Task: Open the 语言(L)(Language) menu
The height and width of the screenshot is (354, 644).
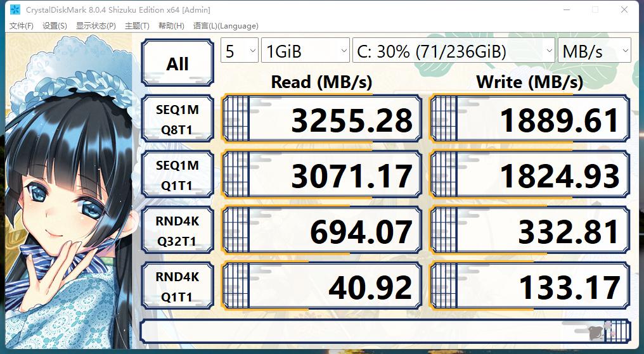Action: (226, 26)
